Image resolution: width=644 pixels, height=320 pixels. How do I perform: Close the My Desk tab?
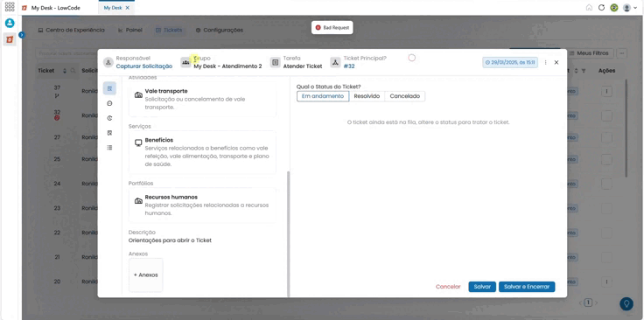pyautogui.click(x=128, y=8)
